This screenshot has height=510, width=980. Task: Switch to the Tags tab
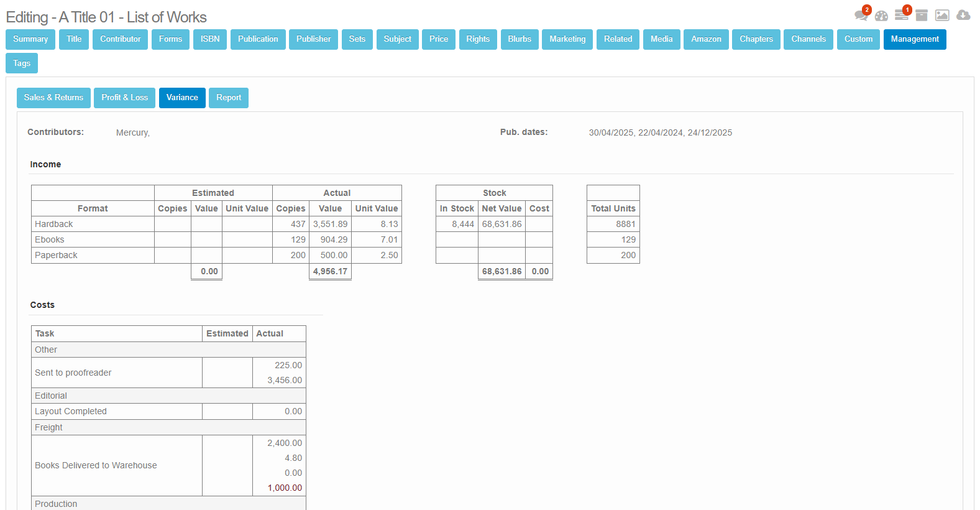click(22, 63)
